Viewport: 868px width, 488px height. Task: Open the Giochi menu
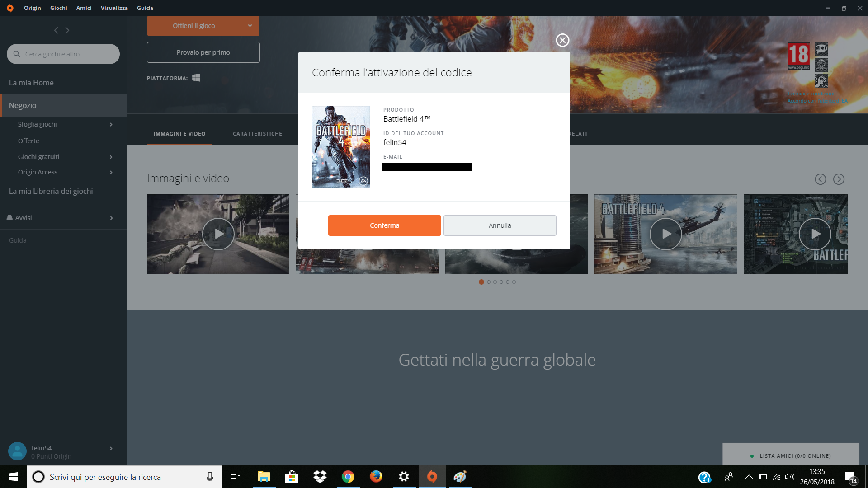click(x=59, y=8)
